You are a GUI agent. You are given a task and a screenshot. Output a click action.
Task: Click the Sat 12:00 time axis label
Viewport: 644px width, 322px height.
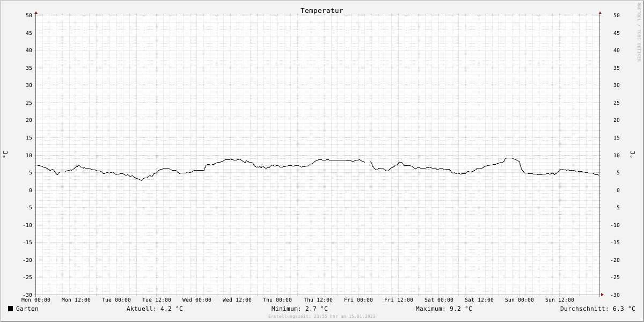[479, 300]
